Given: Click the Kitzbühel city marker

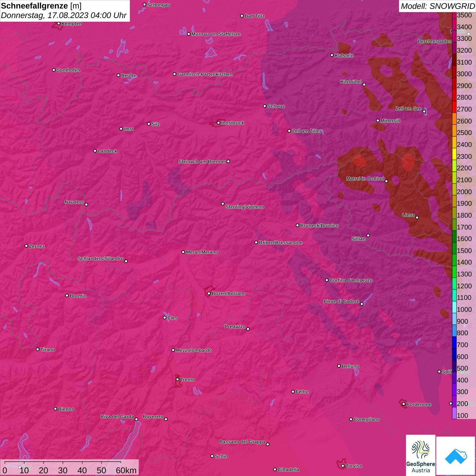Looking at the screenshot, I should click(x=364, y=85).
